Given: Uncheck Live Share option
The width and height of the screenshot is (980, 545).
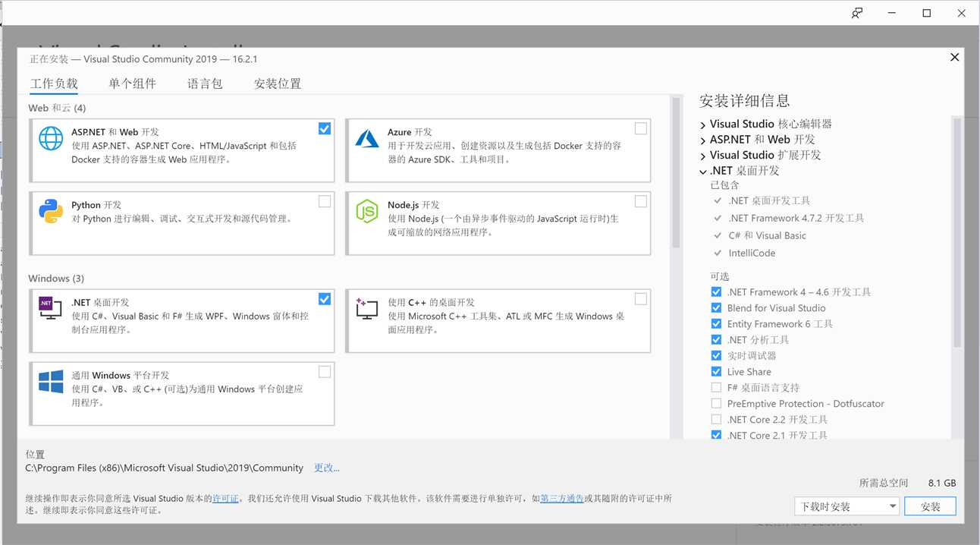Looking at the screenshot, I should coord(716,372).
